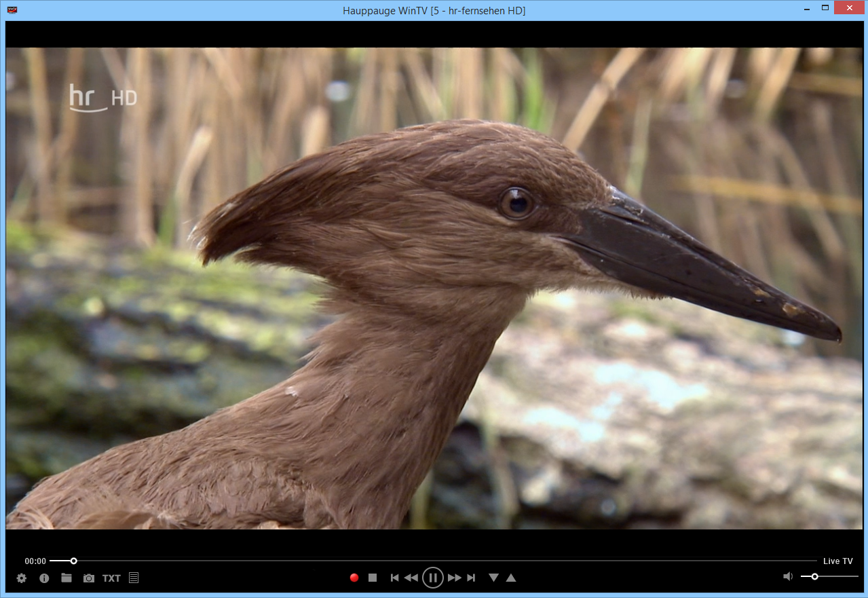Open teletext with the TXT button
The width and height of the screenshot is (868, 598).
(x=111, y=578)
